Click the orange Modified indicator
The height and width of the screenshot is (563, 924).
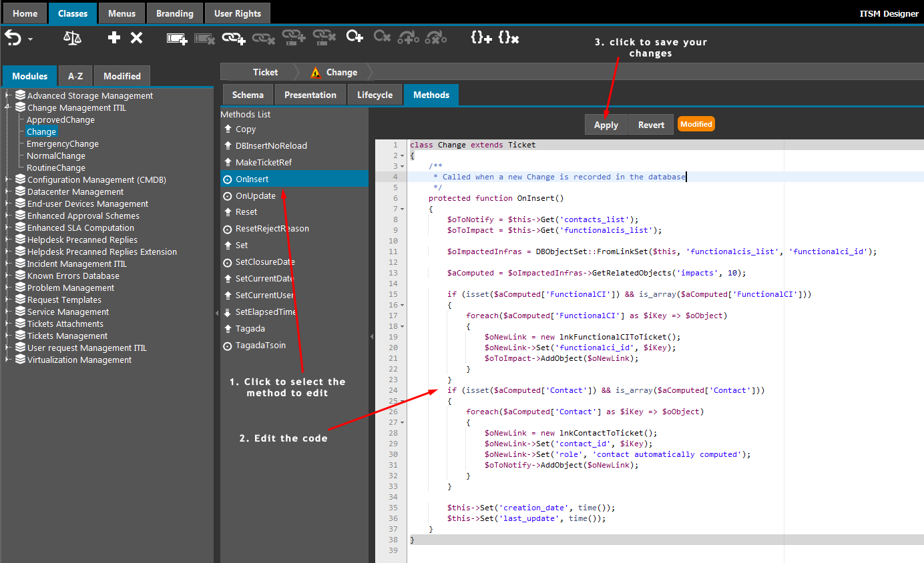coord(696,124)
